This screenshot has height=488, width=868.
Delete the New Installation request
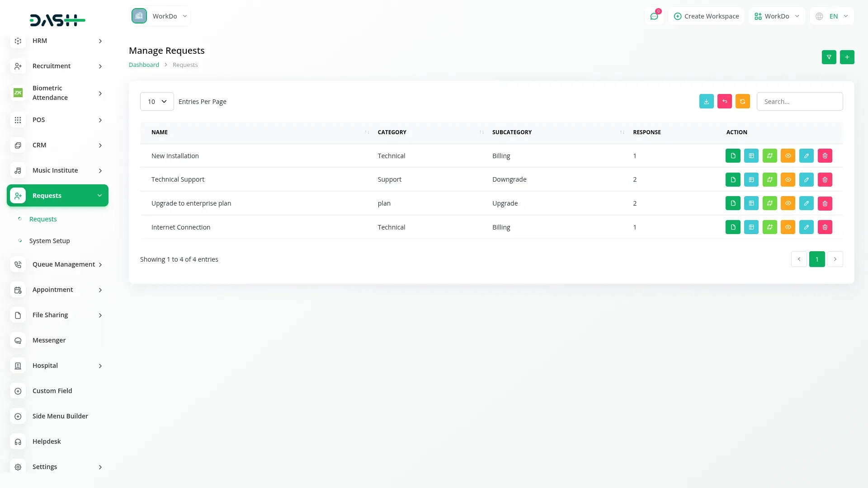coord(825,156)
